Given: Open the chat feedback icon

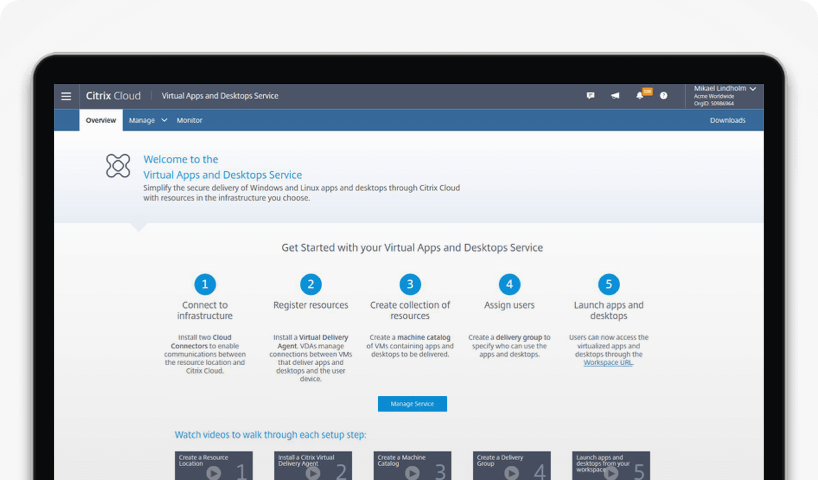Looking at the screenshot, I should coord(591,95).
